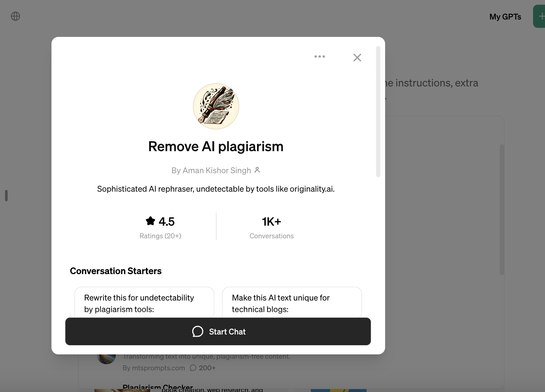The height and width of the screenshot is (392, 545).
Task: Click the chat bubble icon in Start Chat
Action: [x=198, y=332]
